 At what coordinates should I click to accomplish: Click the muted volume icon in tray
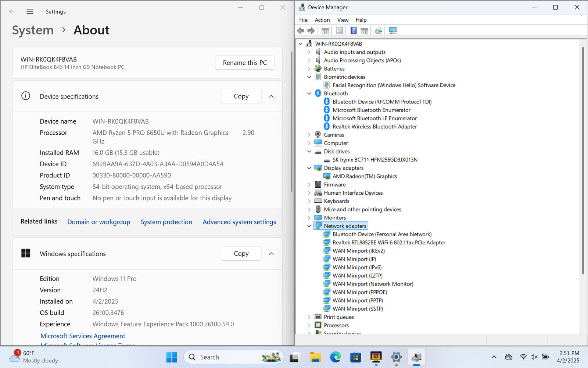pyautogui.click(x=534, y=357)
